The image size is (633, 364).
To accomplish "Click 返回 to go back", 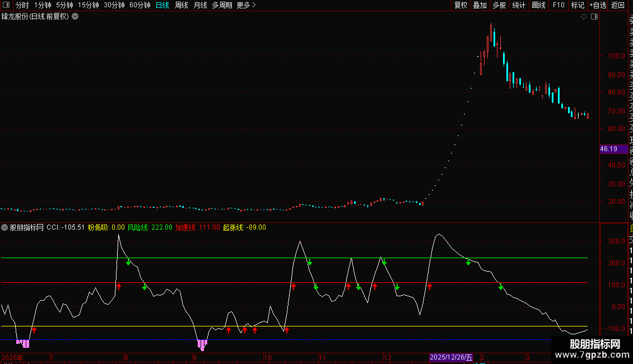I will (x=618, y=5).
